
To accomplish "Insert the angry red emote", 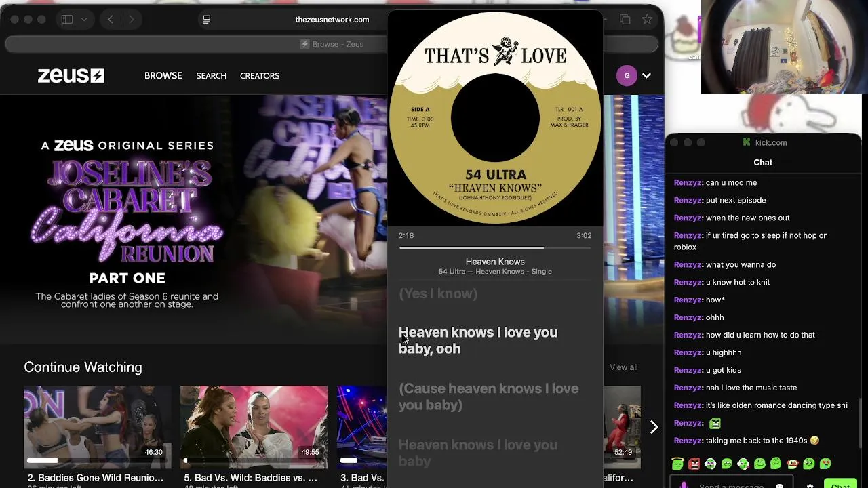I will point(694,464).
